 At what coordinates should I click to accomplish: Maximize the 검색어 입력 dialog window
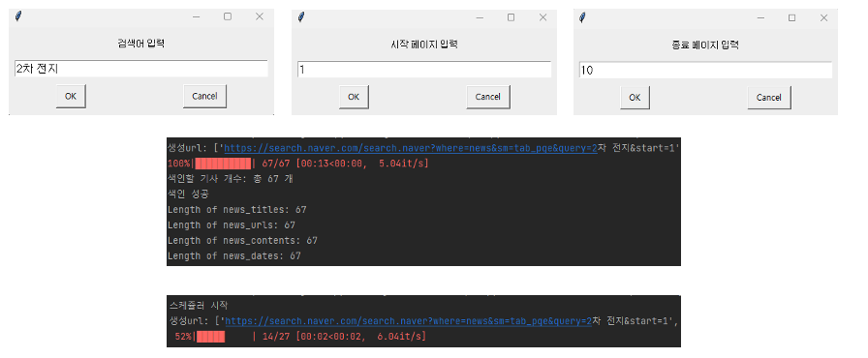[x=228, y=16]
